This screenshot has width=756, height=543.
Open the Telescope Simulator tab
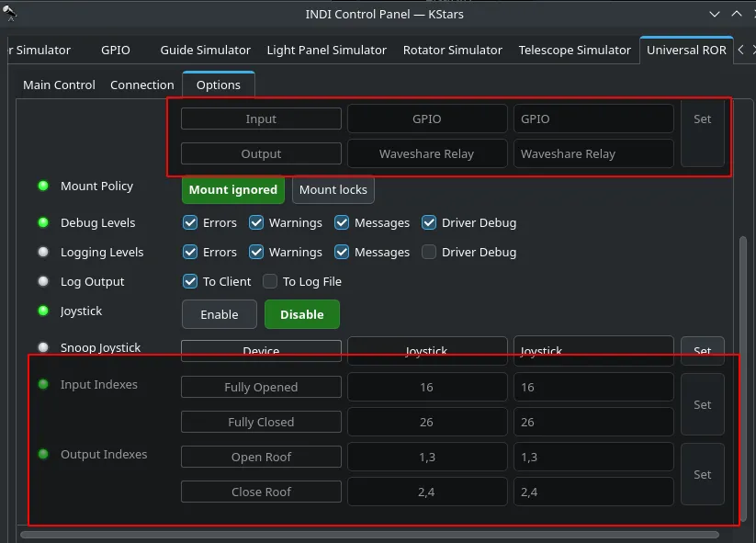click(575, 50)
